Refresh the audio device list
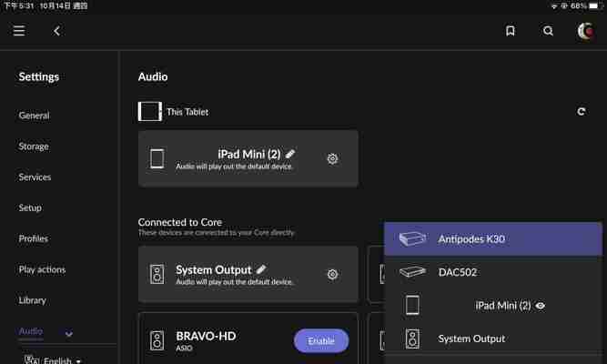Image resolution: width=607 pixels, height=364 pixels. coord(581,112)
